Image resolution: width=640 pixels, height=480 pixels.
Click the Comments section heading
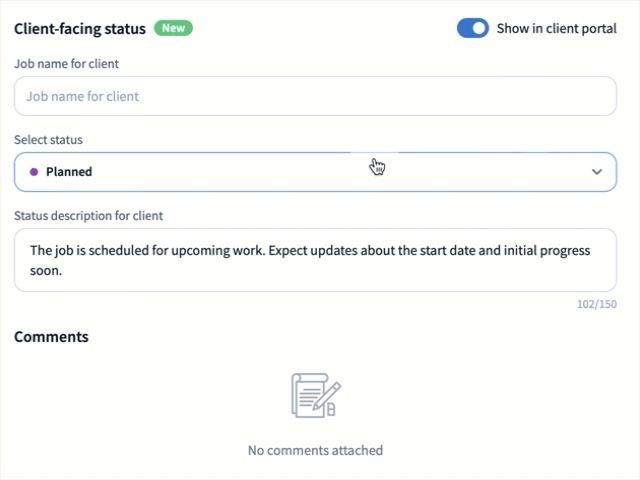pyautogui.click(x=51, y=337)
